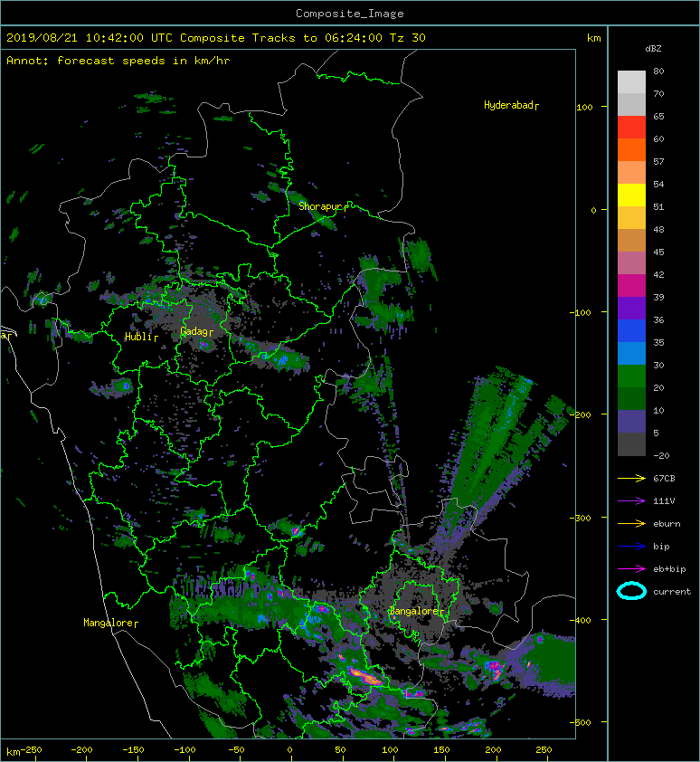The image size is (700, 762).
Task: Click the km unit label at top right
Action: 593,38
